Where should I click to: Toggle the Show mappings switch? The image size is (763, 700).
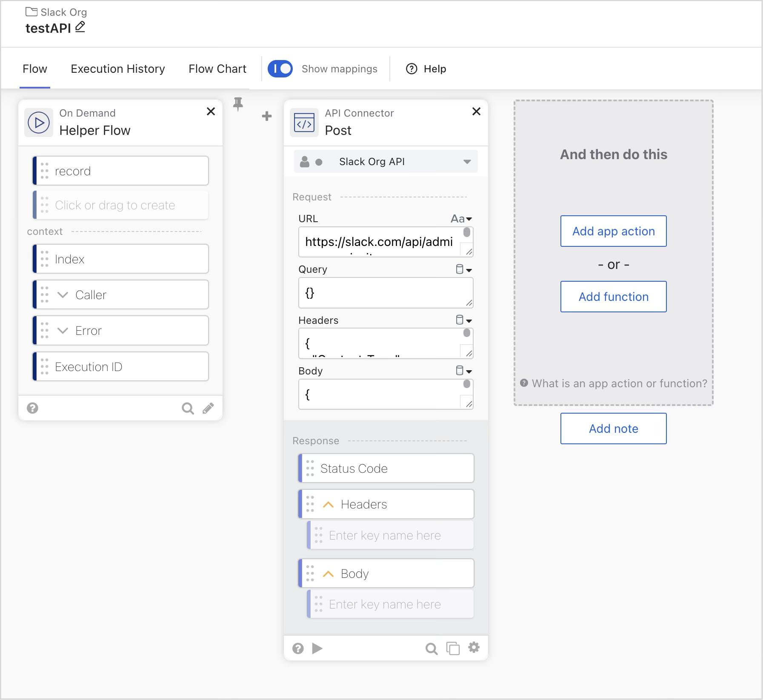(280, 69)
